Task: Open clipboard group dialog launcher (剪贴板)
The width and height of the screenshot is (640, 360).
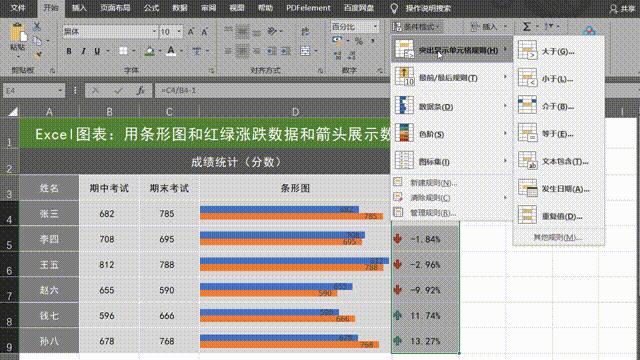Action: (x=52, y=71)
